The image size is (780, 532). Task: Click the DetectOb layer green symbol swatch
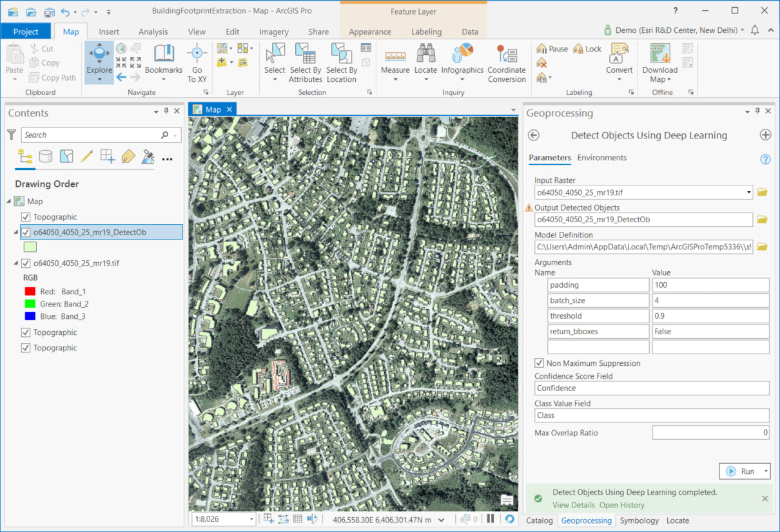point(30,247)
